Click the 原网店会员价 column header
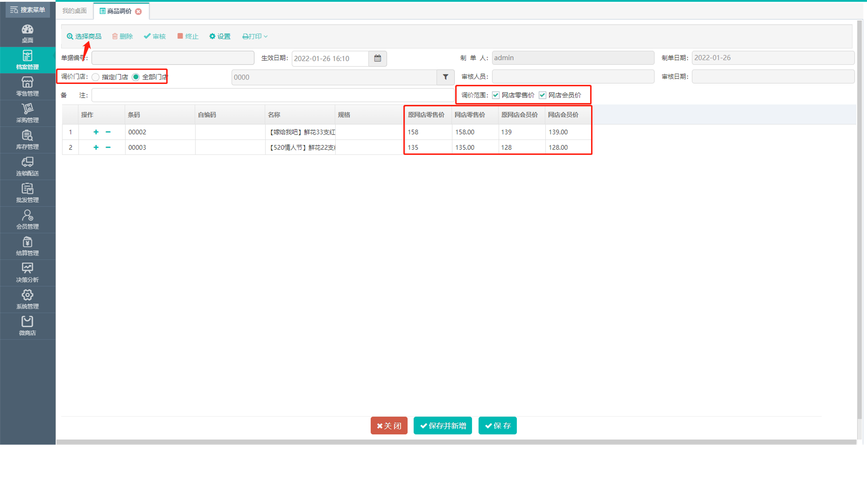867x504 pixels. 522,115
